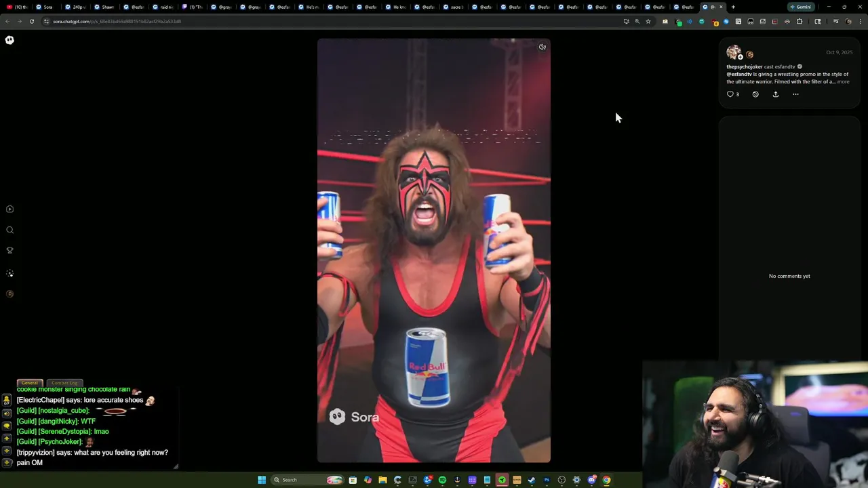Open Copilot from the taskbar

click(368, 480)
